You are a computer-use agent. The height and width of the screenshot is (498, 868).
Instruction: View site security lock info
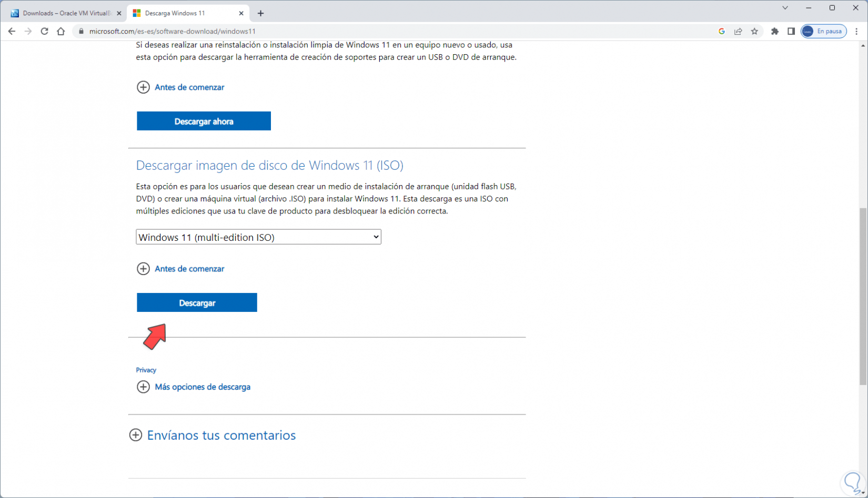(x=81, y=32)
